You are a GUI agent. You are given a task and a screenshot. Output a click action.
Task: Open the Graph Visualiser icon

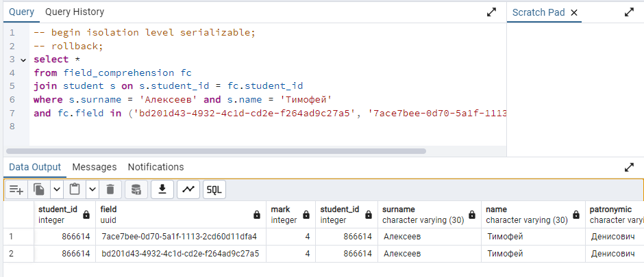coord(188,189)
